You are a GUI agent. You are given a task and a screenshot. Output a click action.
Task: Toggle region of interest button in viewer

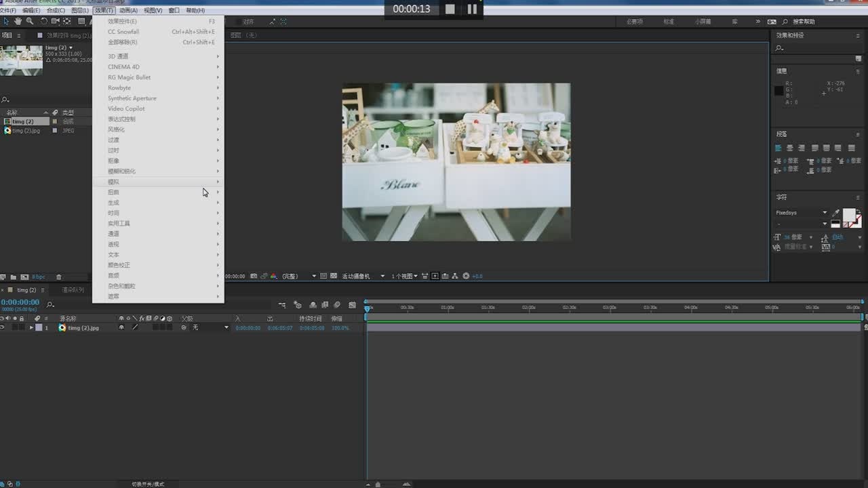tap(323, 276)
